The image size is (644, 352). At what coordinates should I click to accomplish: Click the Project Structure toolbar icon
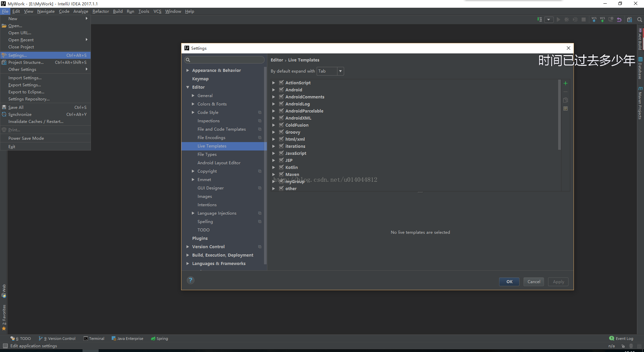point(630,19)
